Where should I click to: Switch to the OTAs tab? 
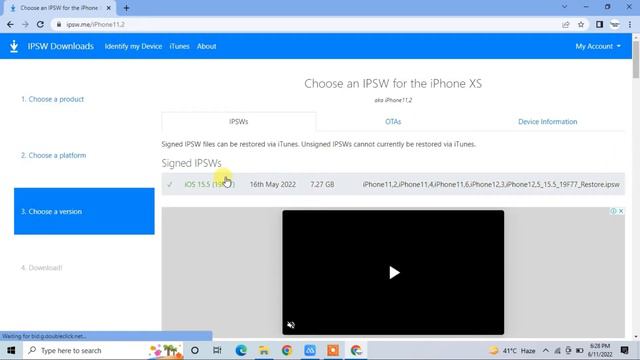click(x=393, y=122)
